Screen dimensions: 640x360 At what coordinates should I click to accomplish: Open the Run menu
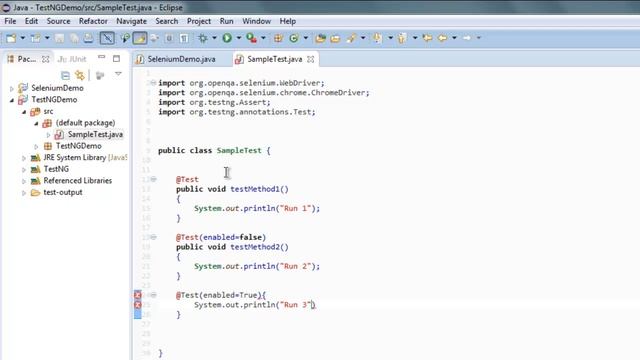click(x=227, y=21)
